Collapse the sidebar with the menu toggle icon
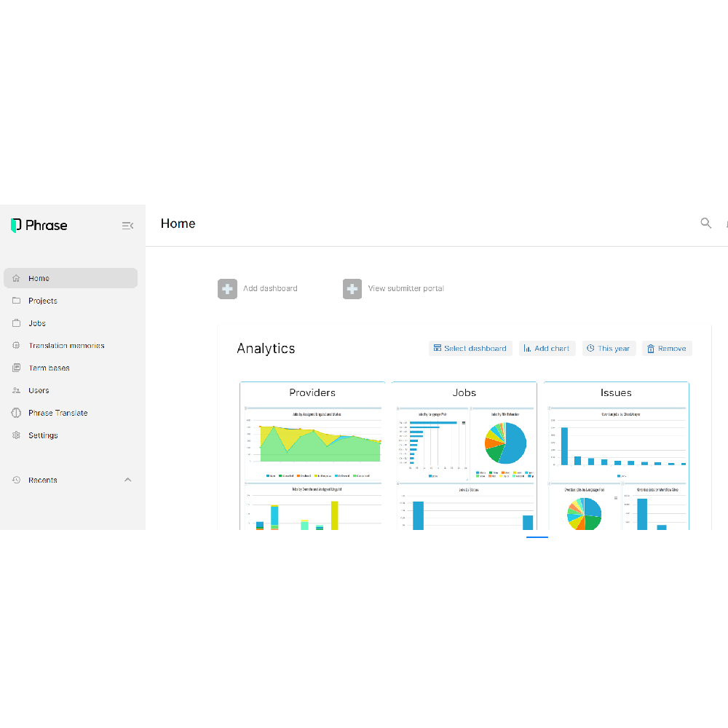Screen dimensions: 728x728 127,226
